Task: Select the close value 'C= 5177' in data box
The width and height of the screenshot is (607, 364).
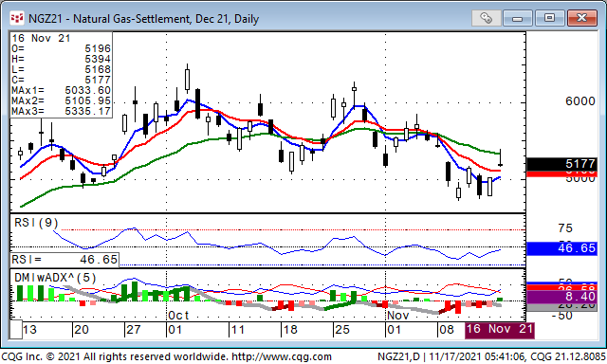Action: [61, 80]
